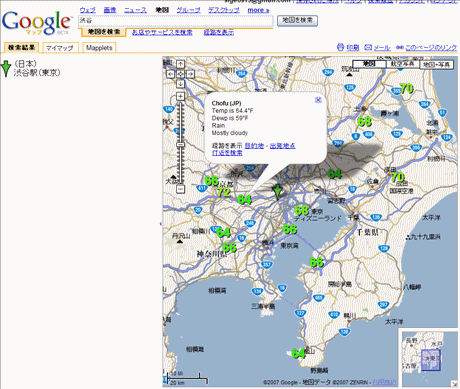Collapse the overview map with corner arrow
Viewport: 460px width, 389px height.
click(454, 384)
